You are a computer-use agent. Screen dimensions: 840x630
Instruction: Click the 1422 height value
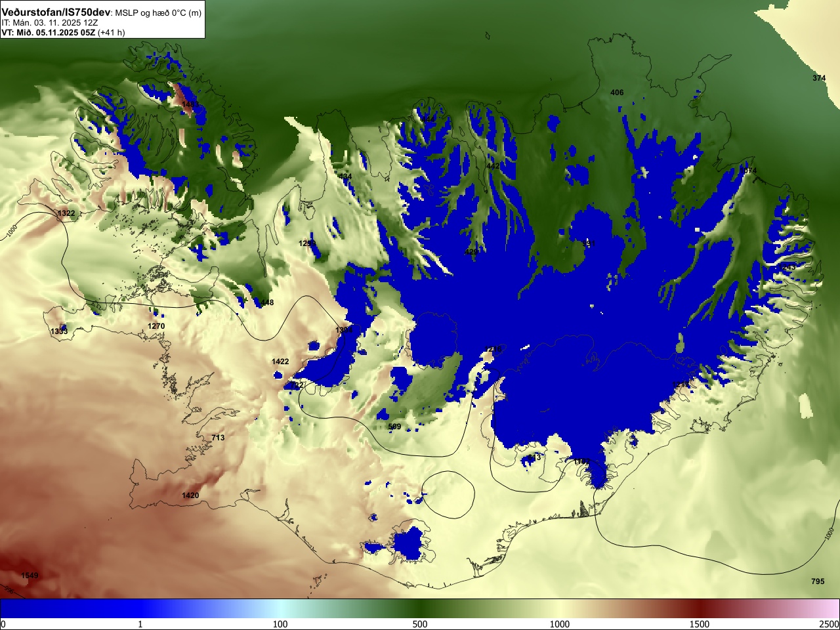click(x=280, y=362)
